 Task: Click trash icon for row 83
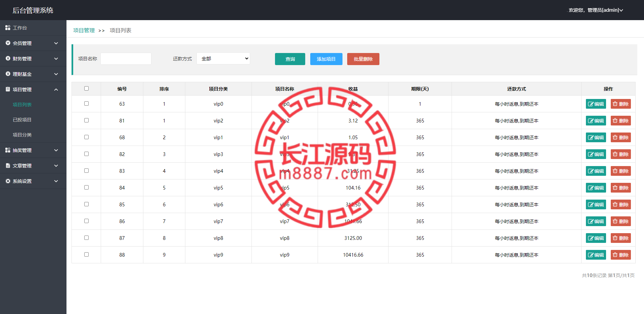[615, 171]
